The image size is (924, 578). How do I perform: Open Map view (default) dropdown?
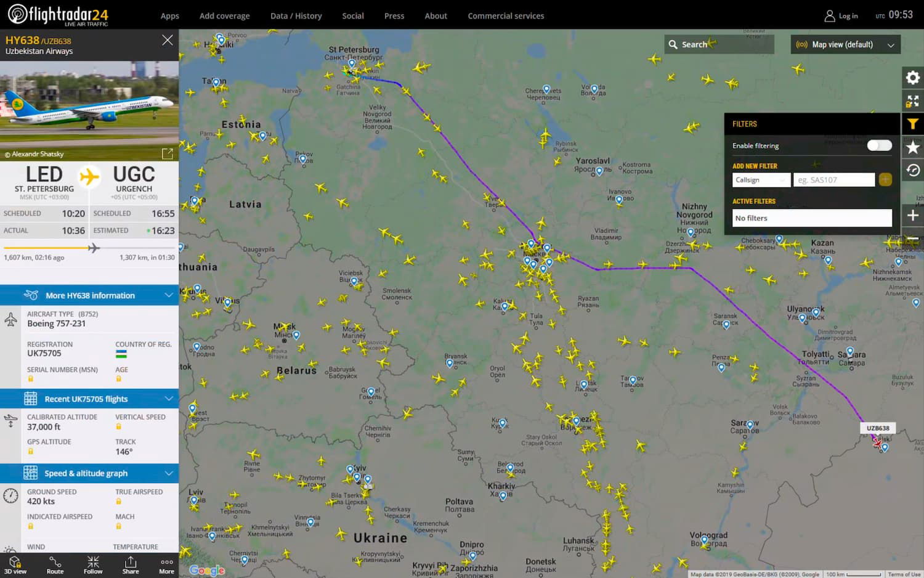tap(845, 44)
